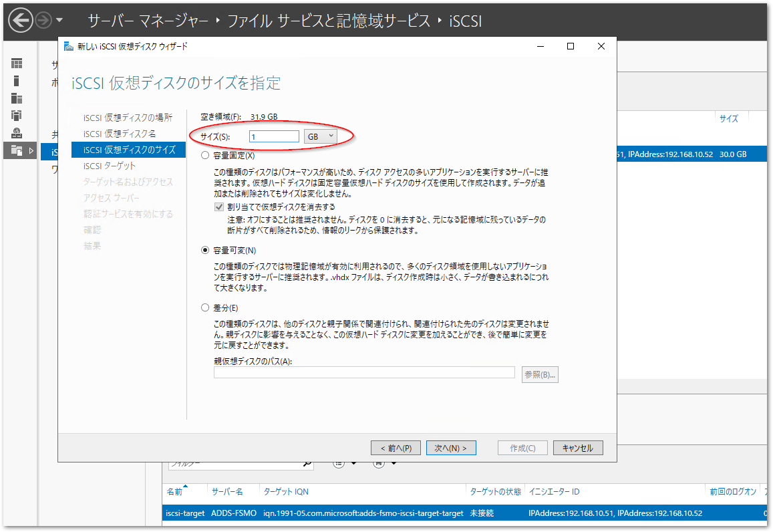Click the back navigation arrow

[x=19, y=20]
